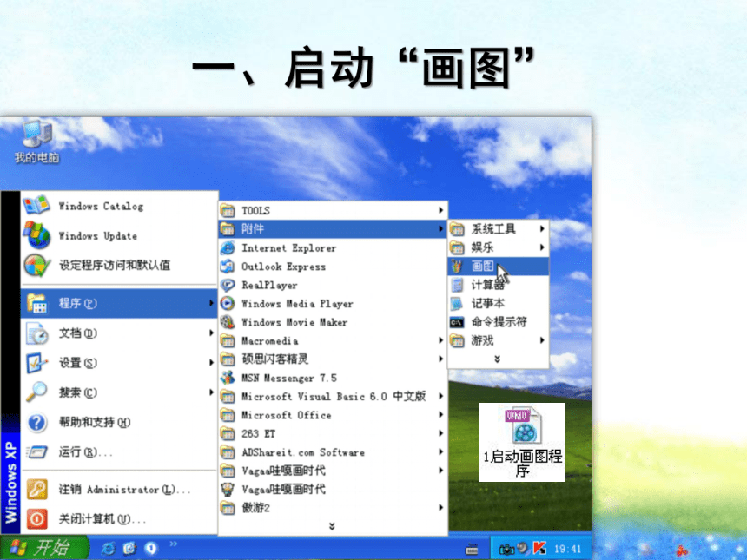Click Internet Explorer quick launch taskbar icon
Viewport: 747px width, 560px height.
[109, 549]
